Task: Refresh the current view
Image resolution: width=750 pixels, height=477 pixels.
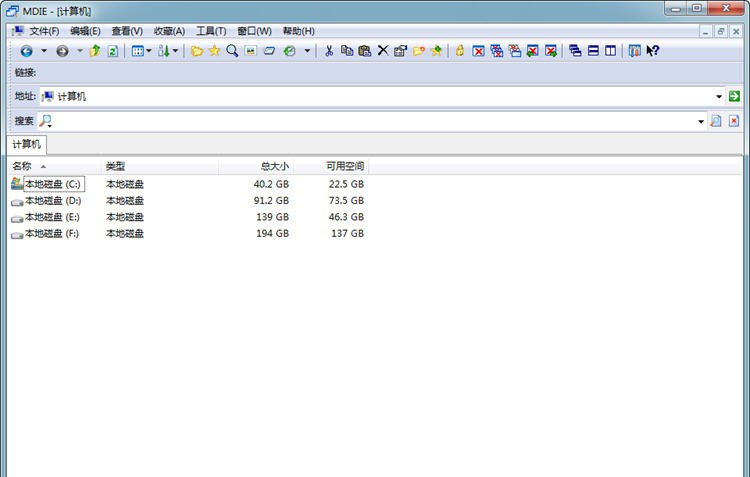Action: pyautogui.click(x=113, y=51)
